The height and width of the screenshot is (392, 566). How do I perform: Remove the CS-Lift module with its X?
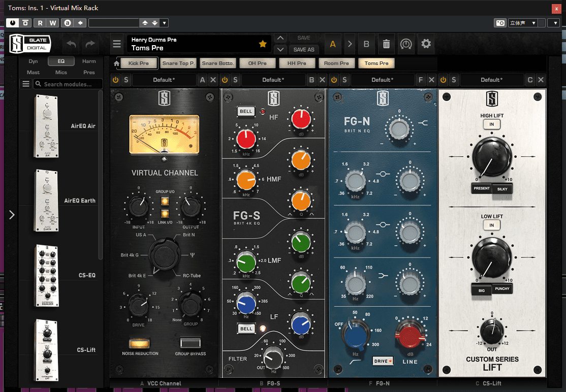[x=541, y=80]
